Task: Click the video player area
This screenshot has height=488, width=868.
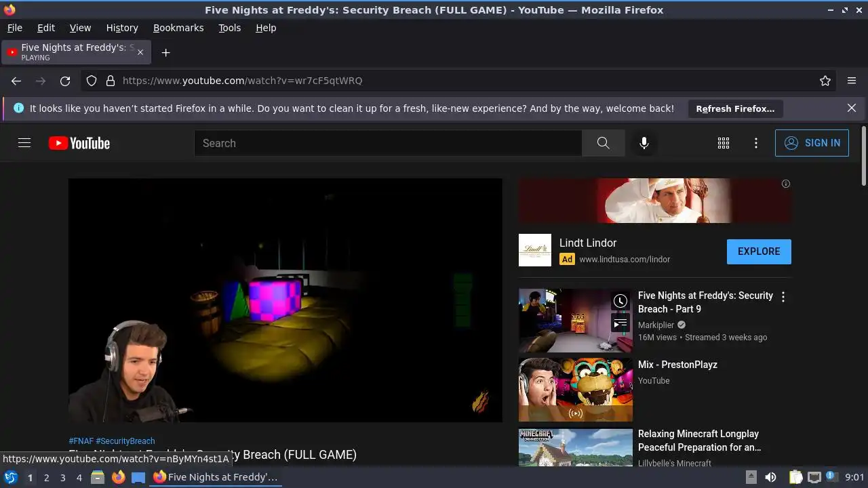Action: 285,300
